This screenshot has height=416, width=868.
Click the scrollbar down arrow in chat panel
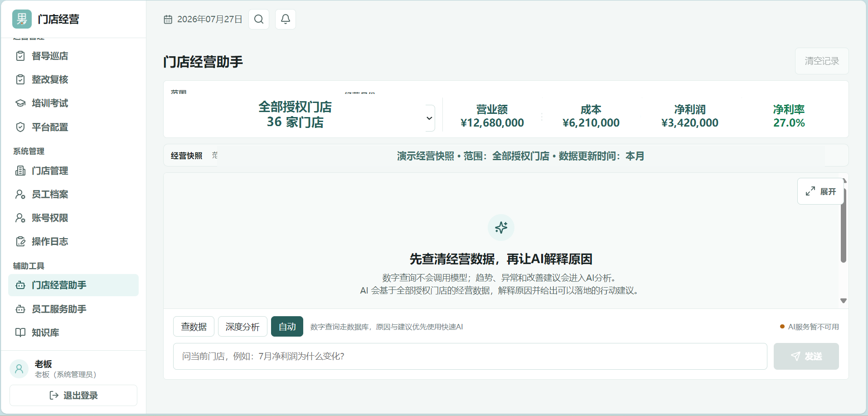pos(844,301)
